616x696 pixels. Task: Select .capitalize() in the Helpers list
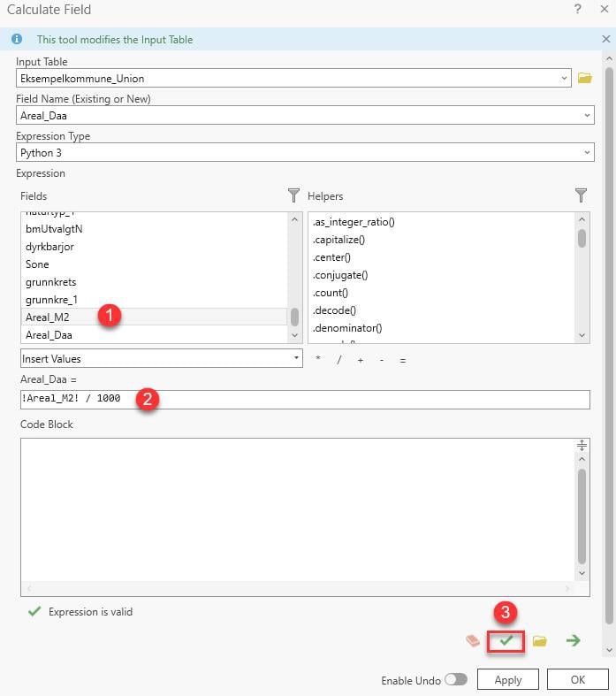338,240
